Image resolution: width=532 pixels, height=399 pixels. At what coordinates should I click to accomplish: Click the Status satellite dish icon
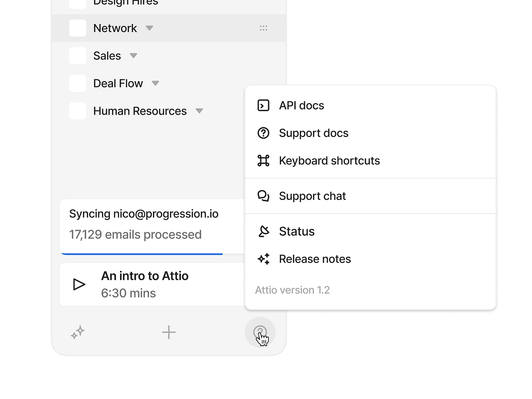click(263, 231)
